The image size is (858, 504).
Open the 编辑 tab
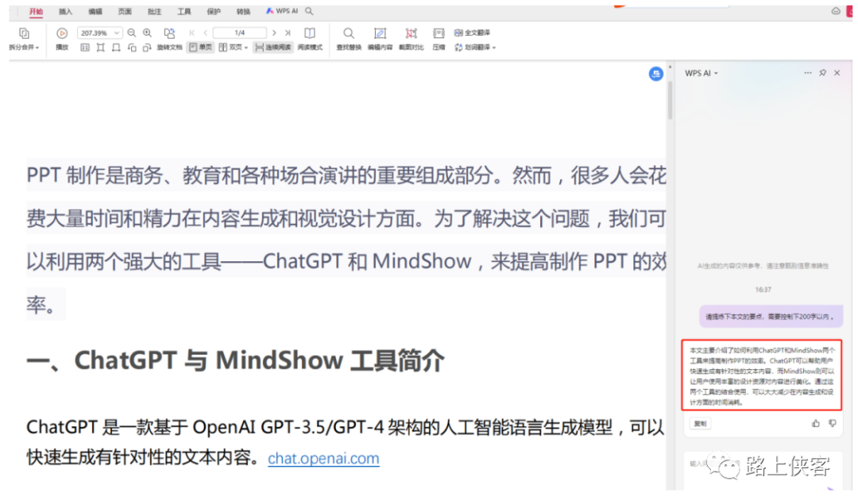[x=95, y=11]
